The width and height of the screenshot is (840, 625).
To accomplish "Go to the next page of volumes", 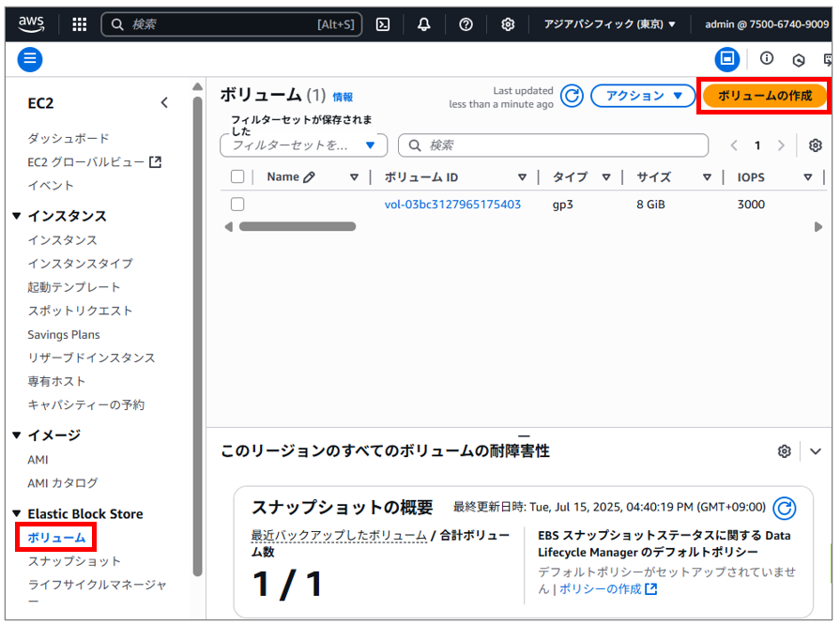I will [781, 145].
